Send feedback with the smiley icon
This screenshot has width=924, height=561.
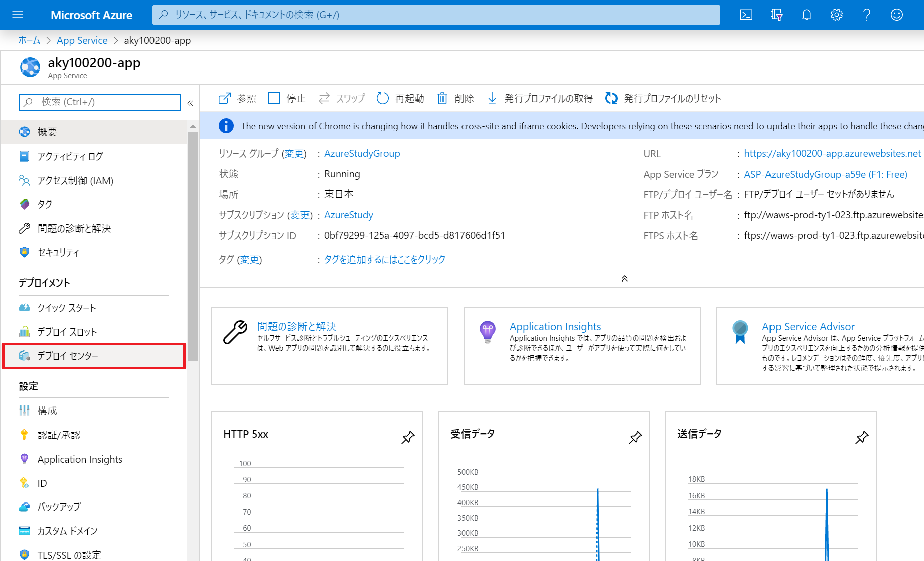(x=897, y=15)
